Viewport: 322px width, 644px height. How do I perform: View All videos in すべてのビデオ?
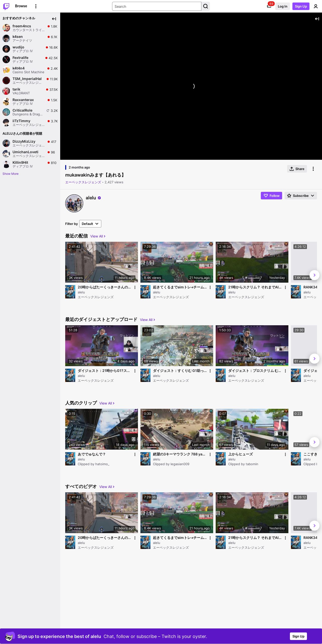(107, 487)
